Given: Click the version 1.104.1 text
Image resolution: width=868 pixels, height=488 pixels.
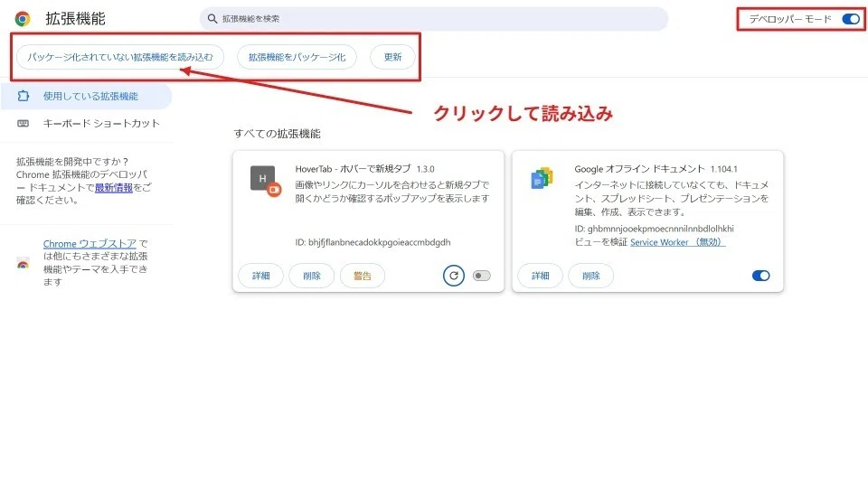Looking at the screenshot, I should 724,169.
